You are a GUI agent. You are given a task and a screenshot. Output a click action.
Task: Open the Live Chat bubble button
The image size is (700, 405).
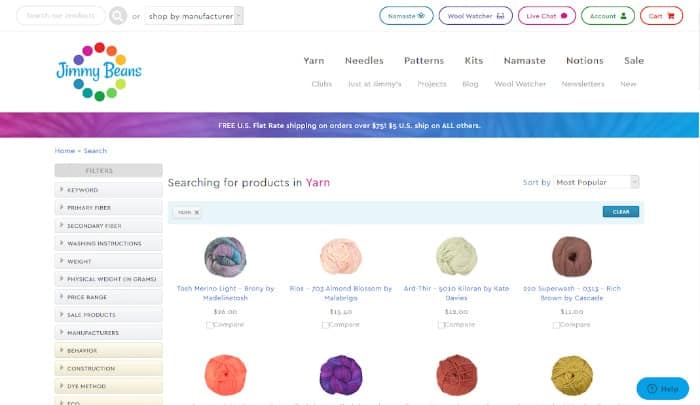[547, 16]
